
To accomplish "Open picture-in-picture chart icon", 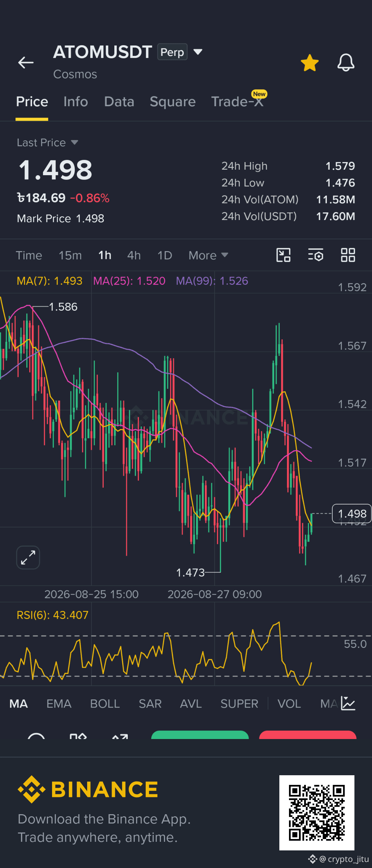I will click(x=283, y=255).
